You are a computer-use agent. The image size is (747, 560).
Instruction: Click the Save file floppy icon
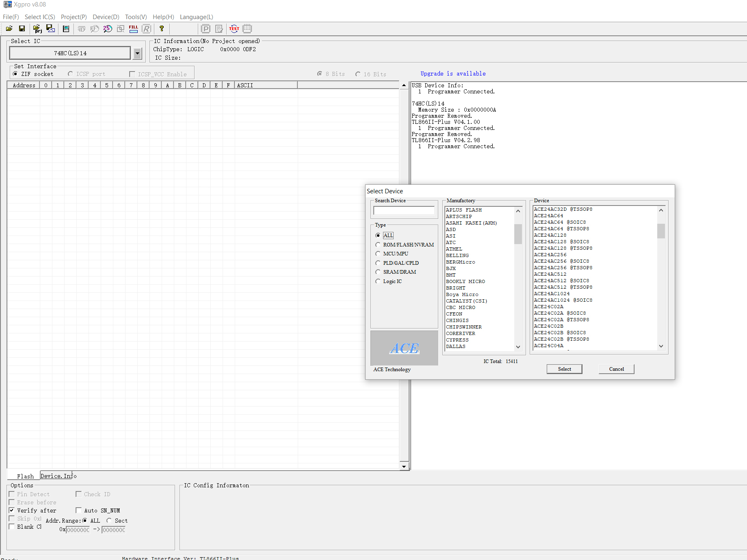pos(22,29)
